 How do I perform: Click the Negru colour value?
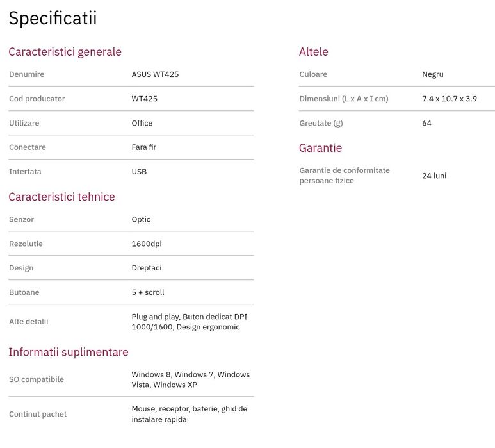pos(433,74)
